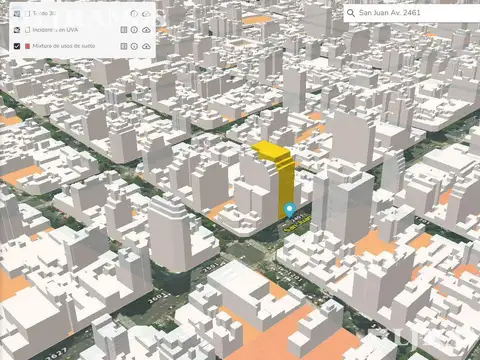Screen dimensions: 480x360
Task: Click the empty swatch next to Tejido 3D
Action: pos(28,14)
